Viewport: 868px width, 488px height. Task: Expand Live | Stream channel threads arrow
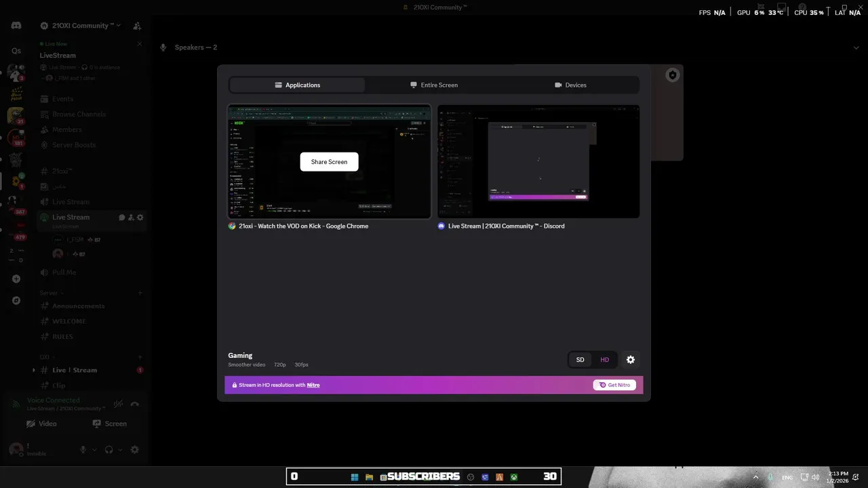34,370
